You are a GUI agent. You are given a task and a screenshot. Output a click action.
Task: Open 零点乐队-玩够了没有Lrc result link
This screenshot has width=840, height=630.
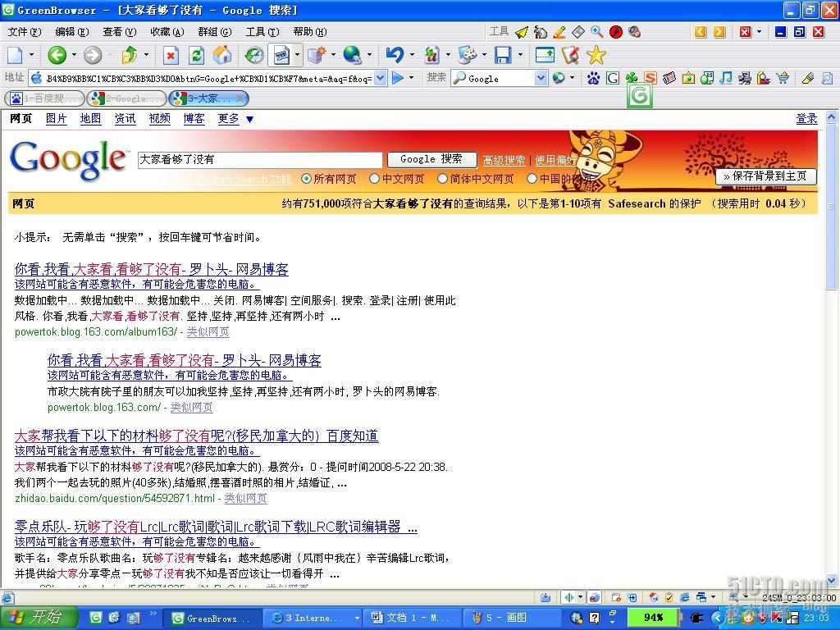216,527
